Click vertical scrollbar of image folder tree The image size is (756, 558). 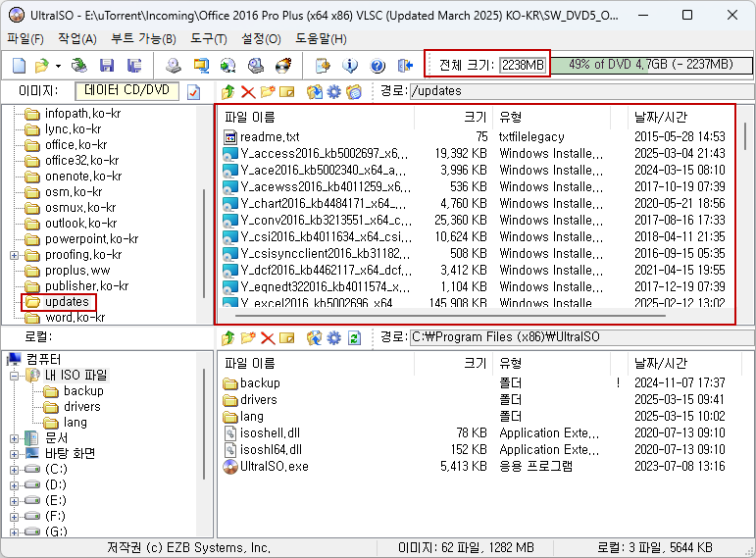[204, 242]
